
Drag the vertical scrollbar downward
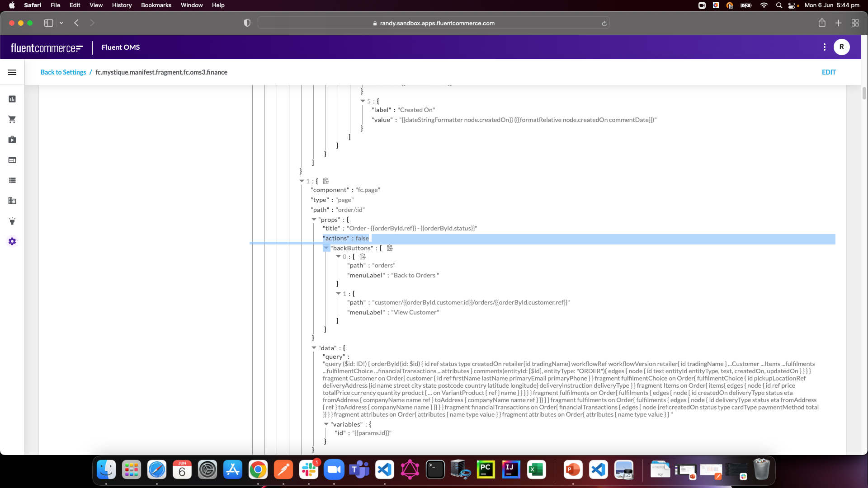(x=863, y=95)
